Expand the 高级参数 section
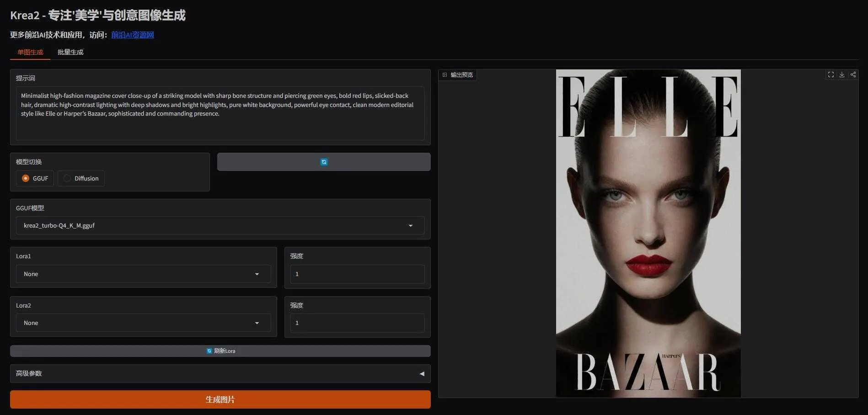868x415 pixels. pos(220,373)
